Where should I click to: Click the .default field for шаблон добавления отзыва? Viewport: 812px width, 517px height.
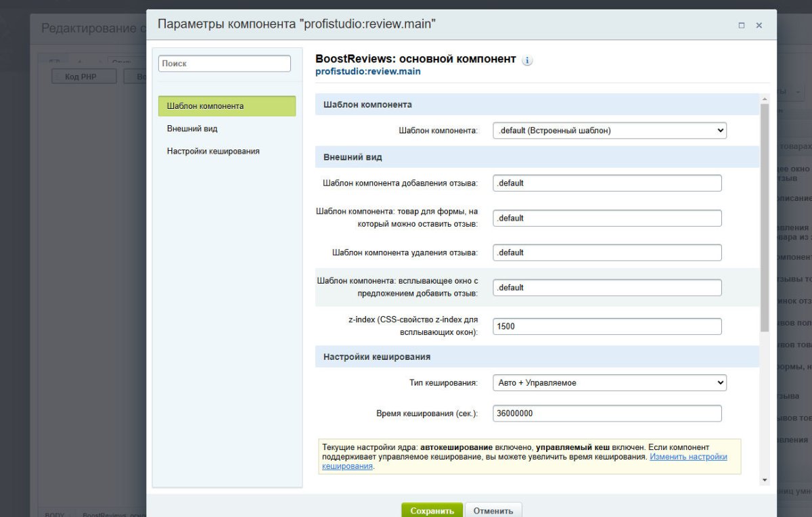(x=606, y=183)
